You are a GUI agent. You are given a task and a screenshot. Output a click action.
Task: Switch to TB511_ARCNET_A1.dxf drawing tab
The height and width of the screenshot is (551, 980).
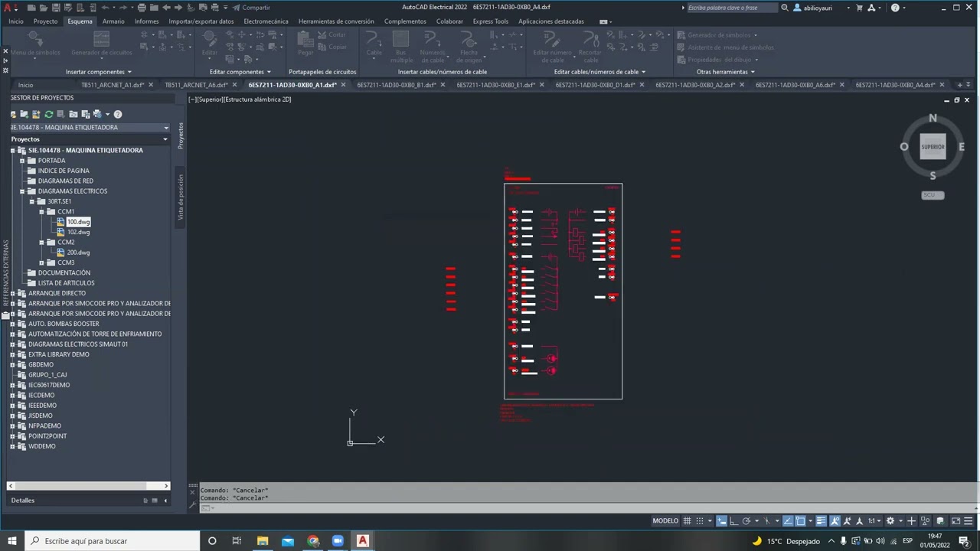point(113,85)
